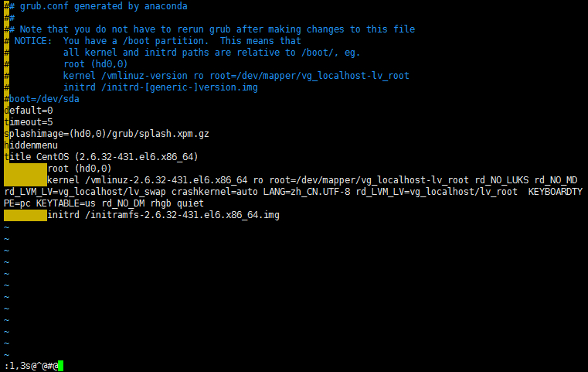Click 'rd_NO_LUKS' kernel option
The width and height of the screenshot is (588, 372).
click(501, 180)
